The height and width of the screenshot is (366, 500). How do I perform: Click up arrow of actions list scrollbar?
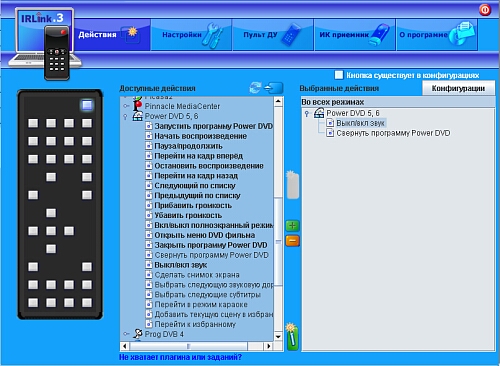278,101
